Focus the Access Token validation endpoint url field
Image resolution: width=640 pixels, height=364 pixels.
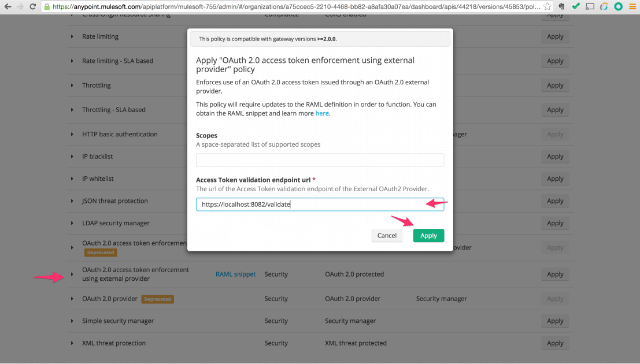[x=320, y=205]
